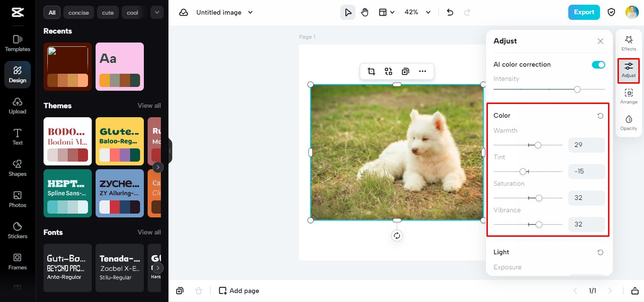This screenshot has height=302, width=644.
Task: Show more fonts with right arrow
Action: (158, 268)
